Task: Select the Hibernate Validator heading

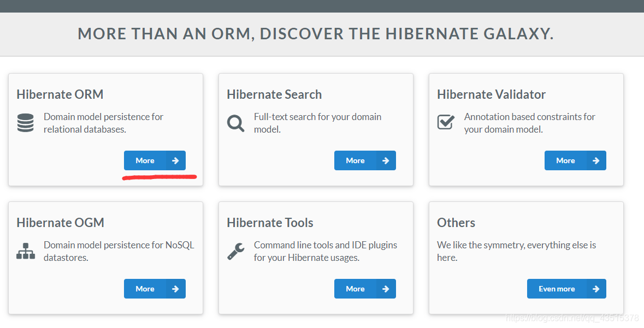Action: 491,94
